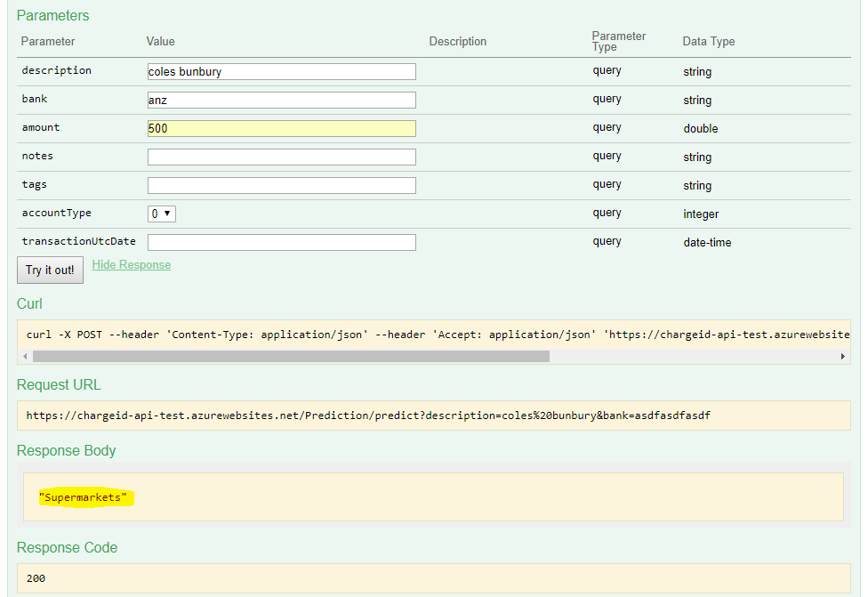Click the double data type cell
The width and height of the screenshot is (868, 597).
point(700,128)
